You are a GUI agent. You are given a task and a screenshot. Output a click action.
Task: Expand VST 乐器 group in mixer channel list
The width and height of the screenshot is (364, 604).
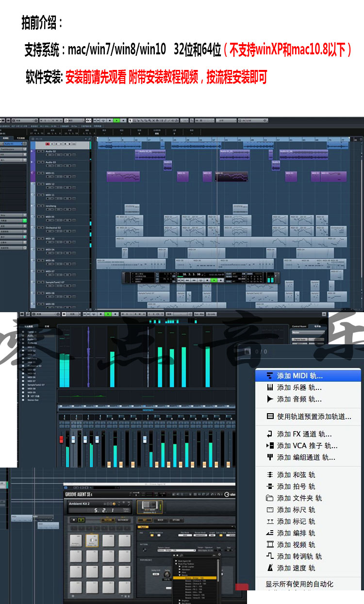(29, 396)
